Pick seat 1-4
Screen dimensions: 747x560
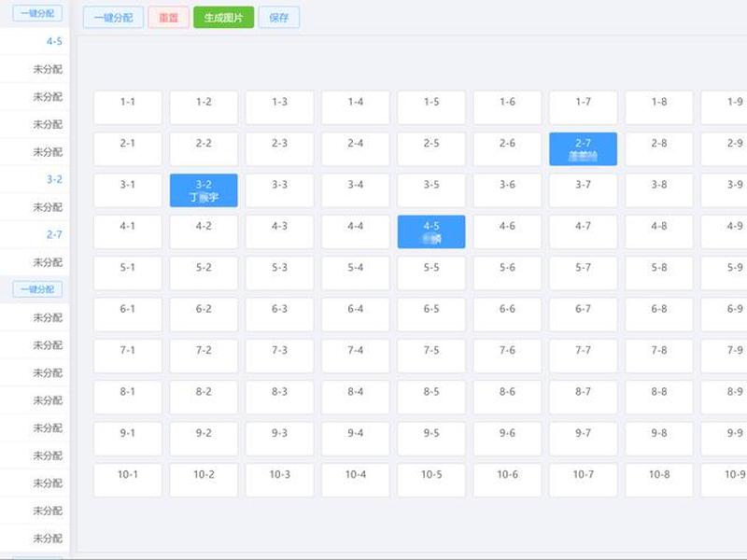(x=356, y=107)
